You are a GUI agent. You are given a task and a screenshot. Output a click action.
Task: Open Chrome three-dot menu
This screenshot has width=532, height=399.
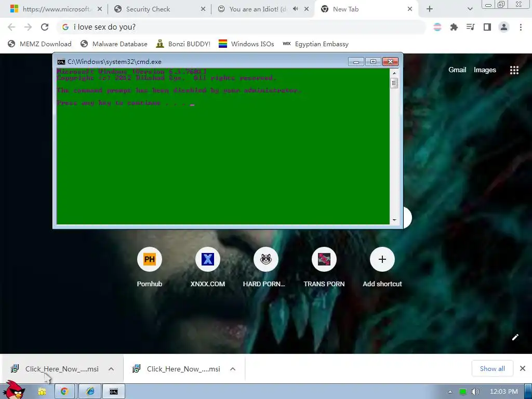(x=521, y=27)
